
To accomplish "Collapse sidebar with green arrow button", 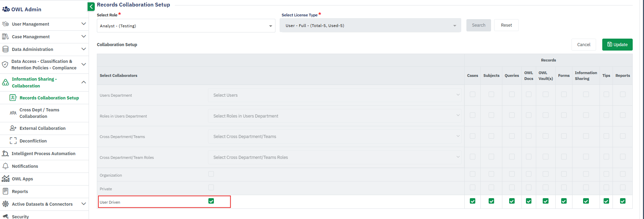I will (91, 6).
